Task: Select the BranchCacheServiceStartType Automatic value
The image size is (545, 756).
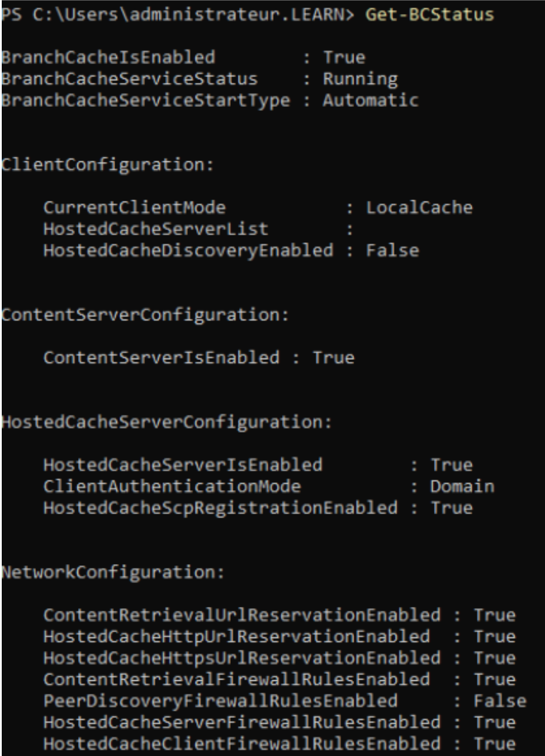Action: tap(370, 100)
